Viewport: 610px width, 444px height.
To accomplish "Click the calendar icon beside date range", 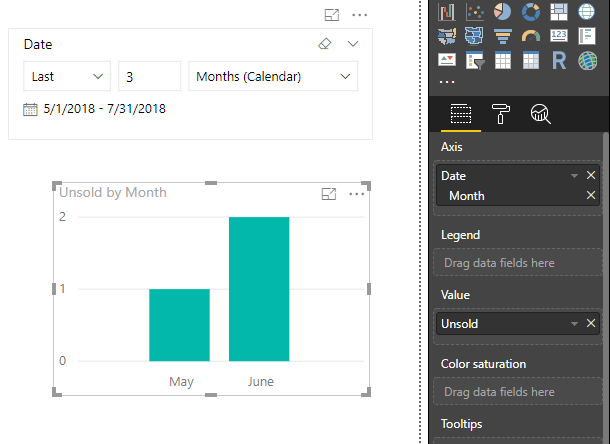I will tap(30, 109).
